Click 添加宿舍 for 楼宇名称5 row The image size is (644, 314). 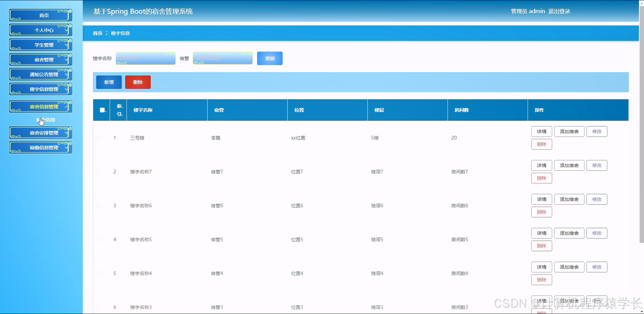pos(569,233)
